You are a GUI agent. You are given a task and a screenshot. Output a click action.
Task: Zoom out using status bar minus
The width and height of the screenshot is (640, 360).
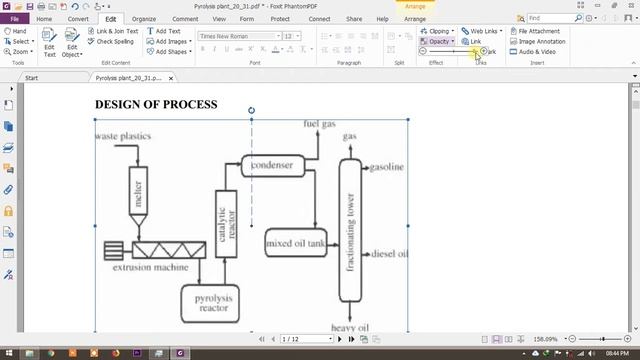point(572,339)
